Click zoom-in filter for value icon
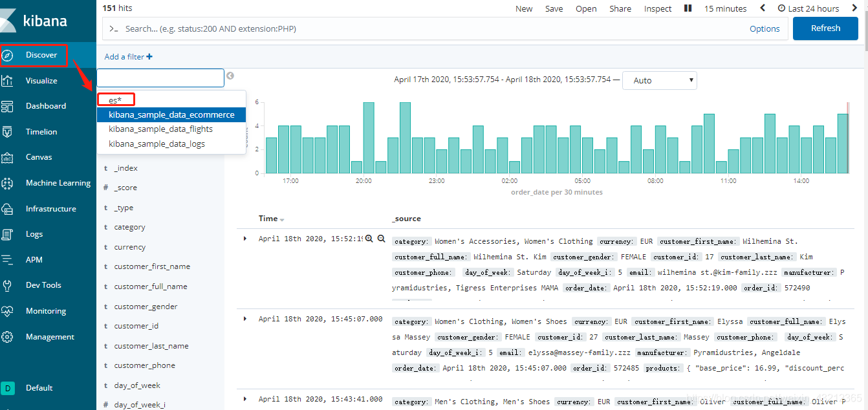Image resolution: width=868 pixels, height=410 pixels. click(x=369, y=239)
